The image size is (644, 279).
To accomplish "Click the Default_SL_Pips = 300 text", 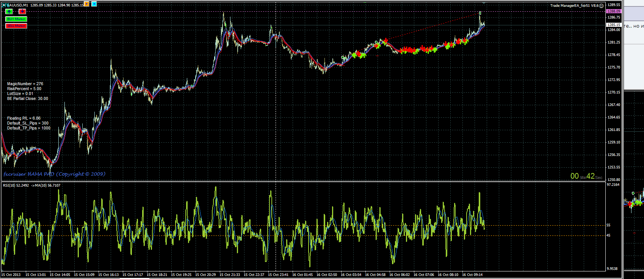I will [28, 123].
